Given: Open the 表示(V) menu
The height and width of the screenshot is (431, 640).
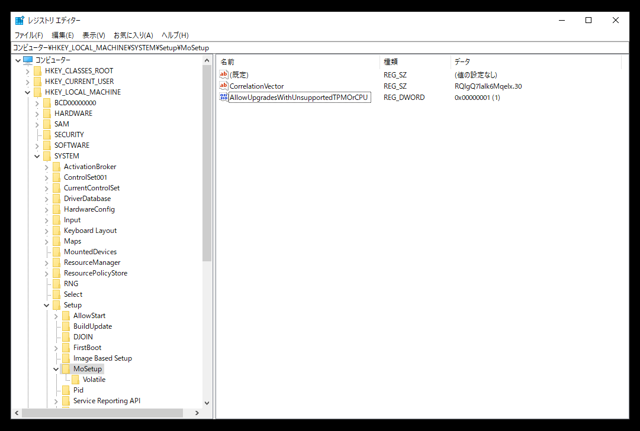Looking at the screenshot, I should [x=93, y=35].
